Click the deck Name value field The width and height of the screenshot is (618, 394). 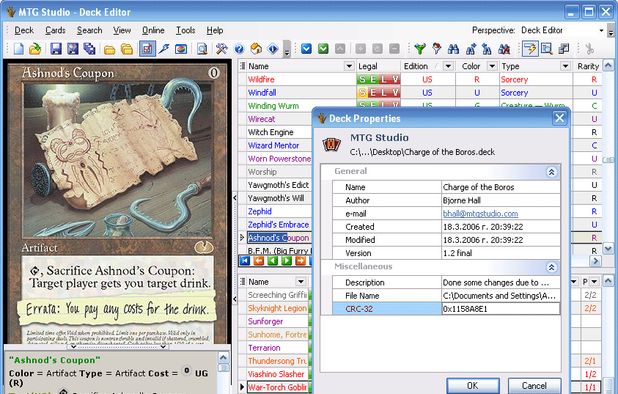(501, 187)
